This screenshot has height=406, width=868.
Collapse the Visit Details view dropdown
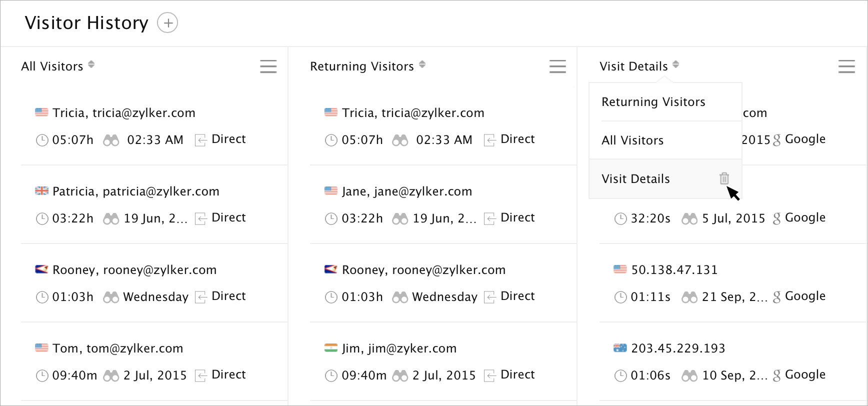click(675, 65)
